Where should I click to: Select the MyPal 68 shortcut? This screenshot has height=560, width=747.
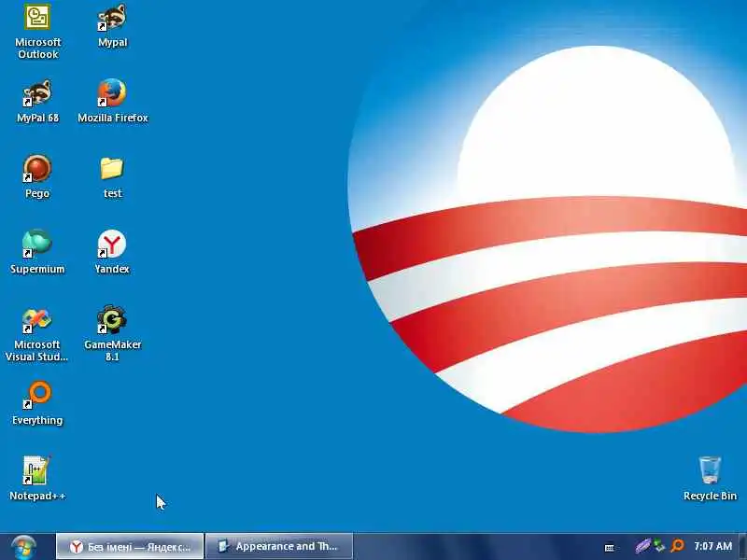37,101
